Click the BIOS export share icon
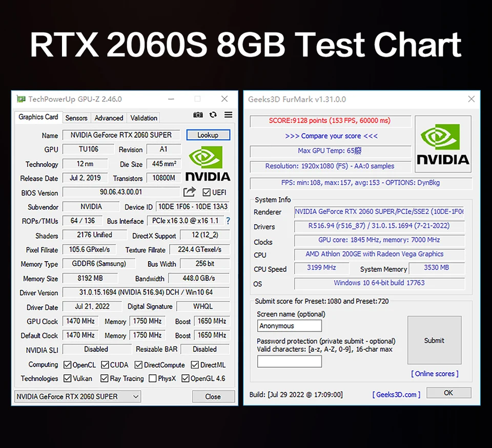This screenshot has width=492, height=448. click(x=190, y=191)
